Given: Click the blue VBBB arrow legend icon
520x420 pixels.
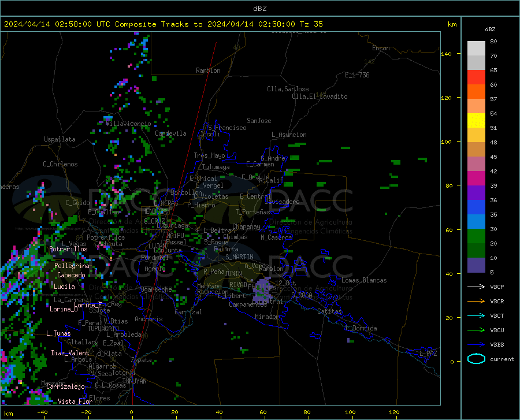Looking at the screenshot, I should 476,344.
